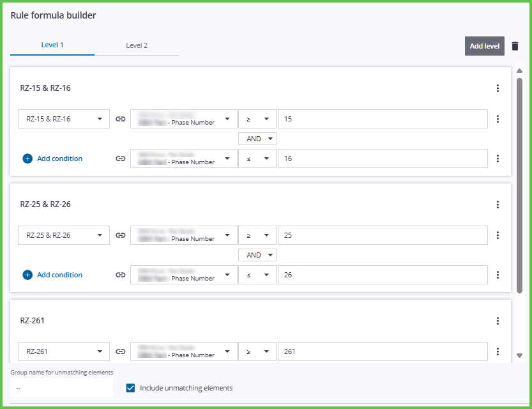
Task: Switch to the Level 2 tab
Action: [136, 45]
